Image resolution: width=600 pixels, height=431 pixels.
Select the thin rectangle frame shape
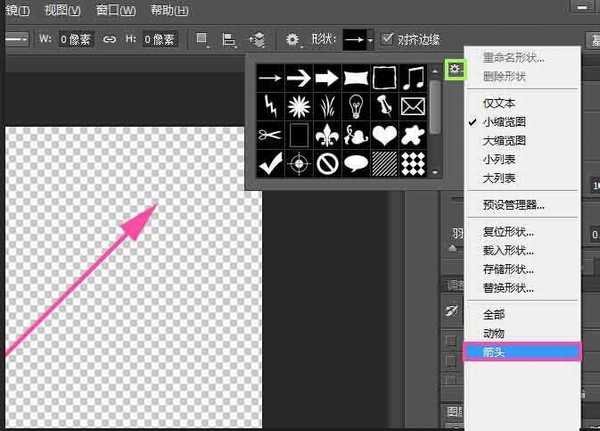pyautogui.click(x=298, y=135)
